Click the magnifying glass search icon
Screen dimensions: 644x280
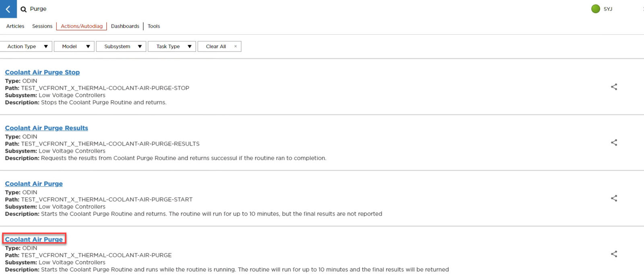pos(23,9)
